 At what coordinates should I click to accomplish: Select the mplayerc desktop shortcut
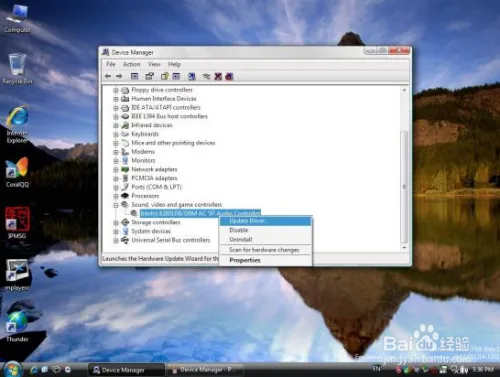tap(17, 275)
